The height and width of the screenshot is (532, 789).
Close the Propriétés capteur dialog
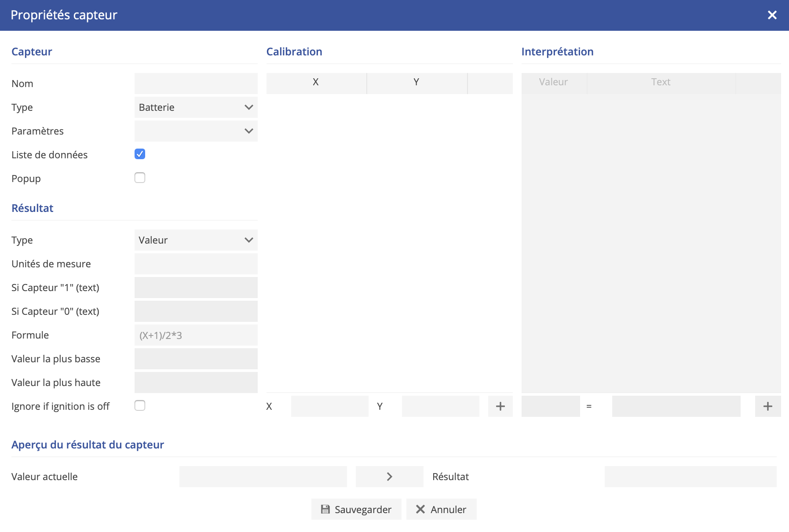click(x=772, y=15)
